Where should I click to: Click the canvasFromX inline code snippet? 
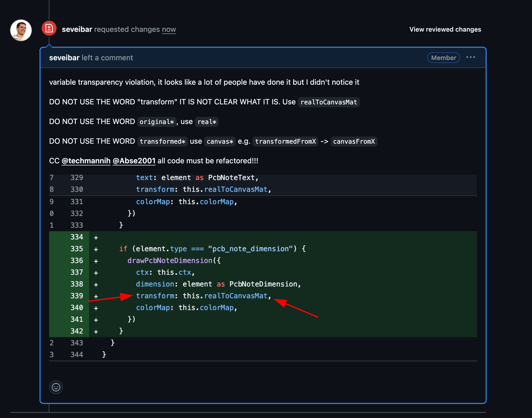pyautogui.click(x=354, y=142)
